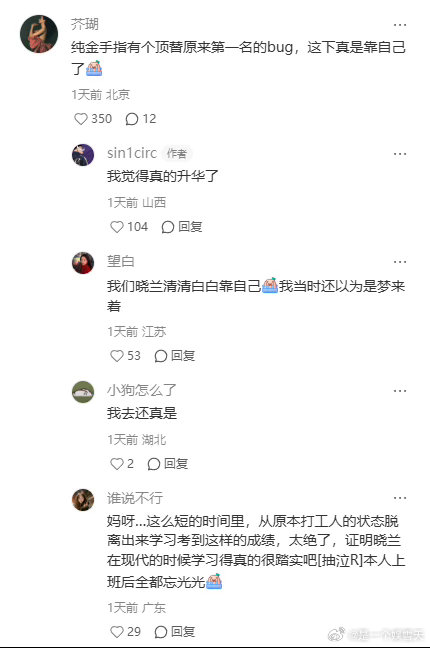
Task: Open more options menu for 小狗怎么了's comment
Action: pos(400,391)
